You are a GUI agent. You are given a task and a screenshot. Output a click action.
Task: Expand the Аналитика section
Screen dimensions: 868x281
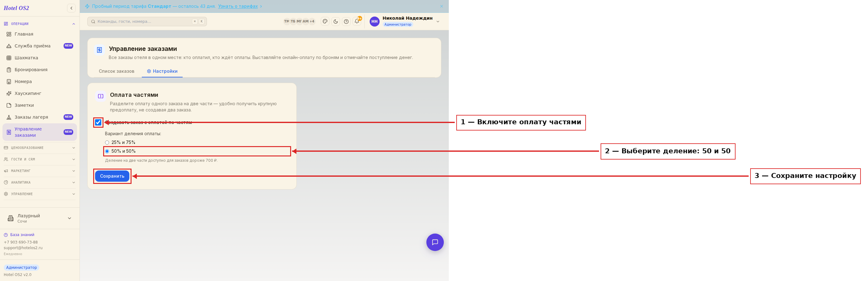pyautogui.click(x=40, y=182)
